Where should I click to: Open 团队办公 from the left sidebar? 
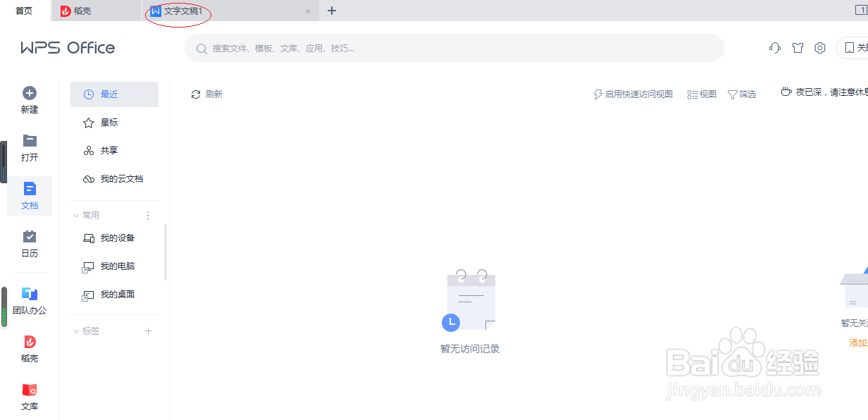(29, 298)
